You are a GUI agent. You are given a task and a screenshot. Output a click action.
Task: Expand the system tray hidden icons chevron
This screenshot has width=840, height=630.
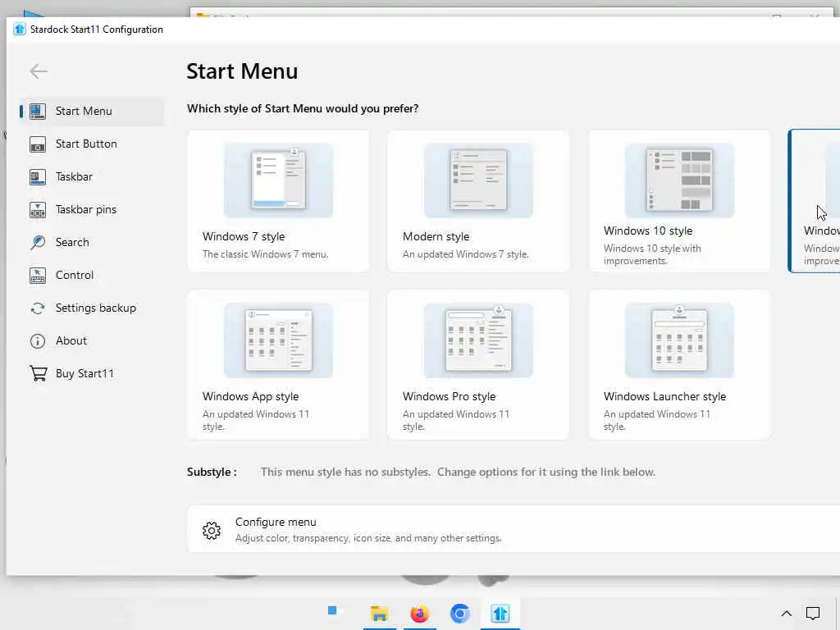(x=787, y=614)
